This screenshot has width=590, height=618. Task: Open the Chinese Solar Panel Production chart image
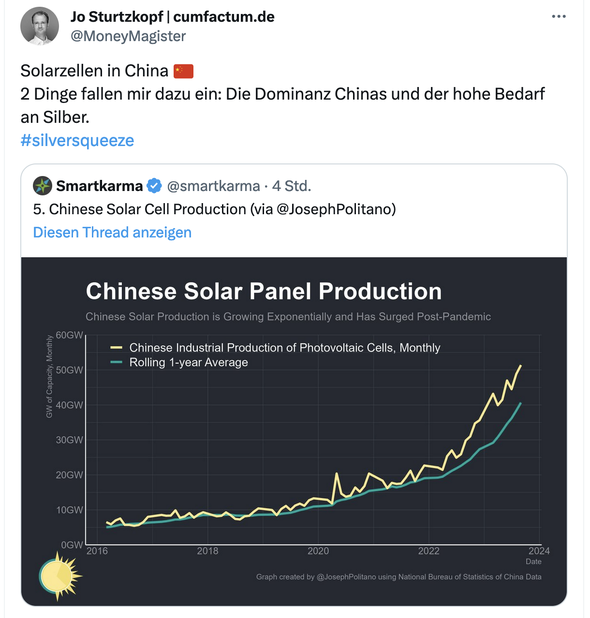point(294,431)
